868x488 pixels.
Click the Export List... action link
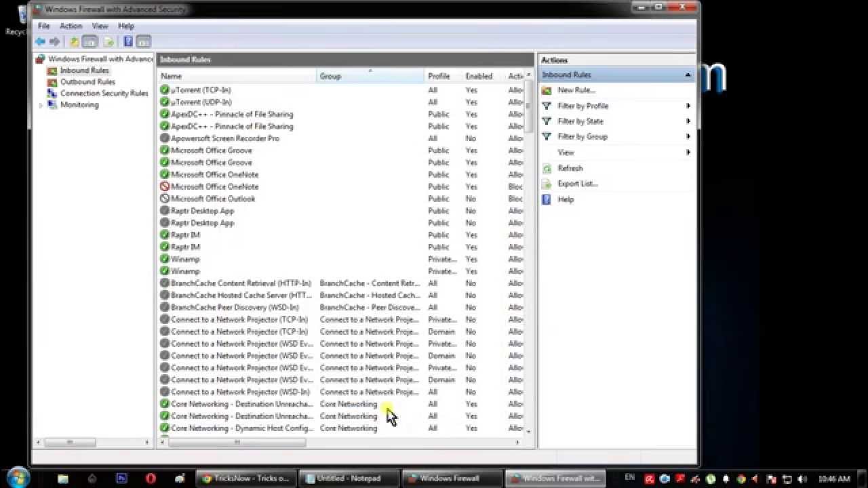[x=578, y=184]
